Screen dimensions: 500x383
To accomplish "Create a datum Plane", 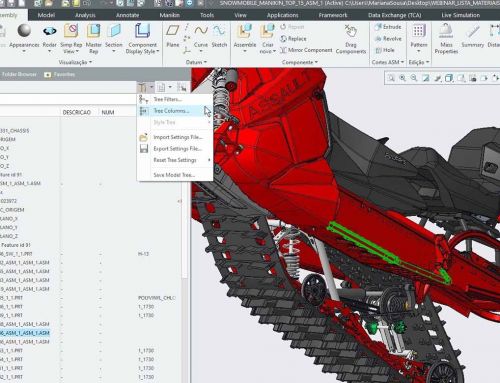I will coord(173,31).
